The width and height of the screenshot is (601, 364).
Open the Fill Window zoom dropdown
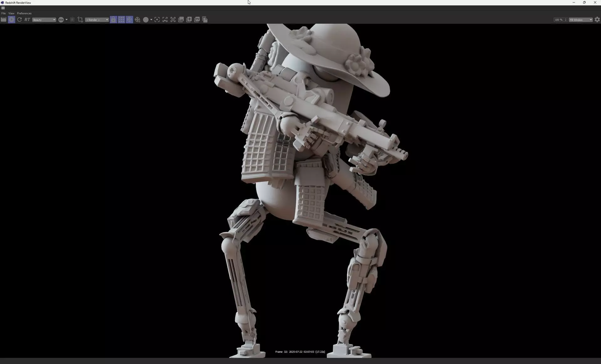tap(581, 20)
